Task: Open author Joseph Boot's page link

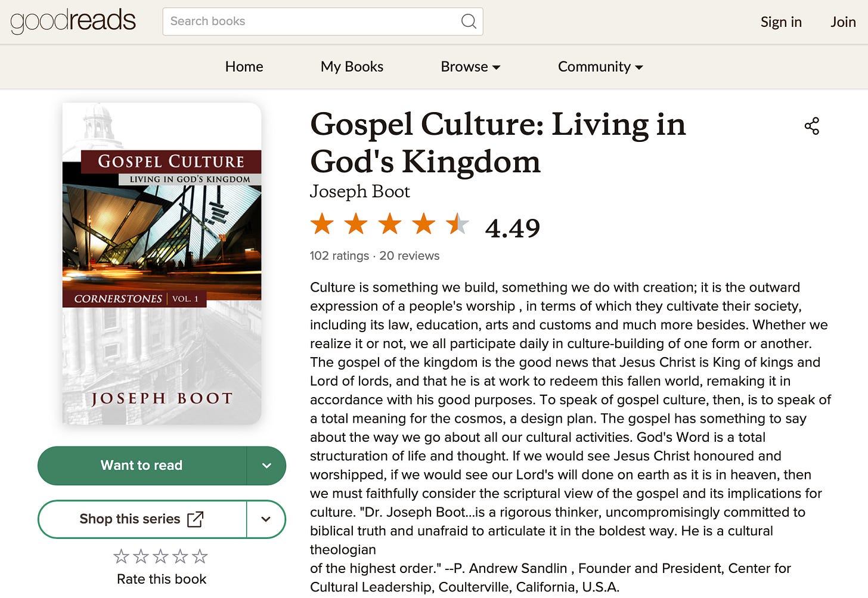Action: click(x=359, y=191)
